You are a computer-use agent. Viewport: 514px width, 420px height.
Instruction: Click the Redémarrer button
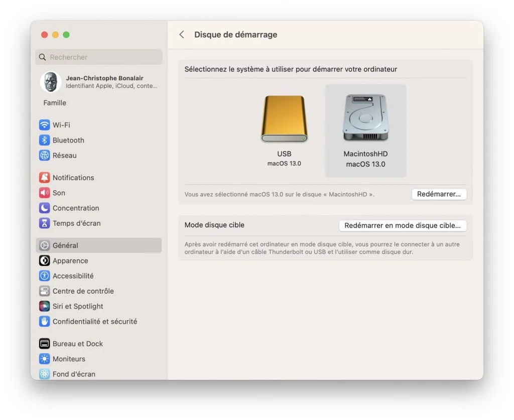[x=439, y=194]
